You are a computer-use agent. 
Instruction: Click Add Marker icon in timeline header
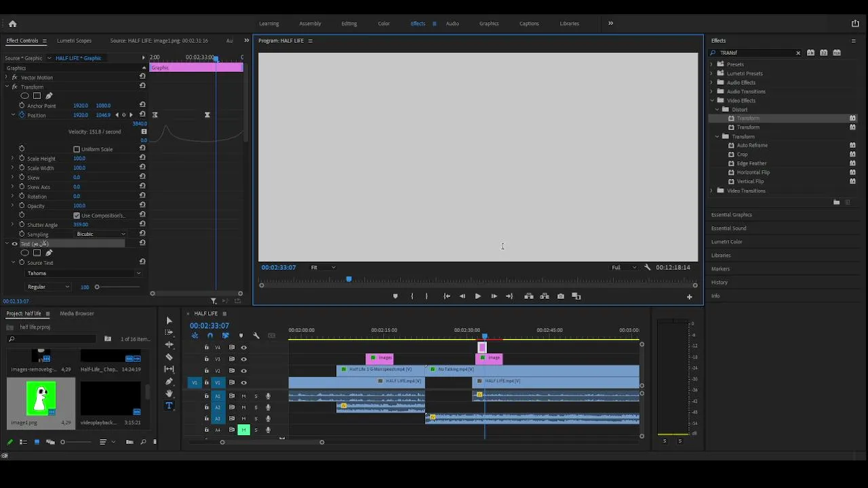pos(241,335)
